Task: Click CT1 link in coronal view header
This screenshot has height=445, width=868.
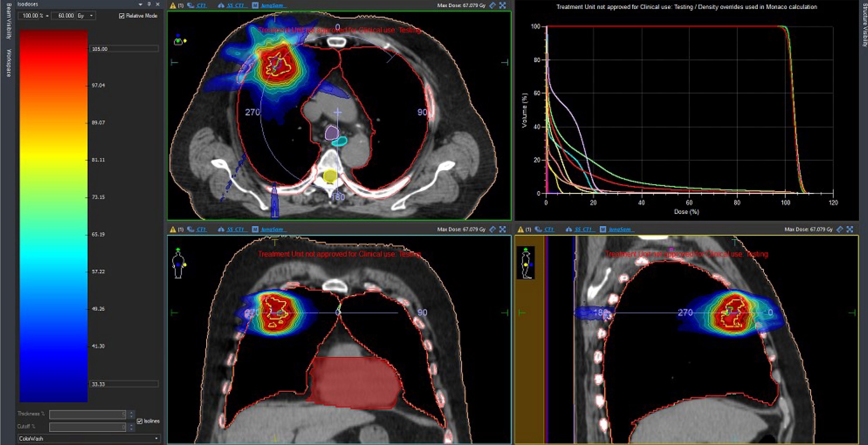Action: 202,230
